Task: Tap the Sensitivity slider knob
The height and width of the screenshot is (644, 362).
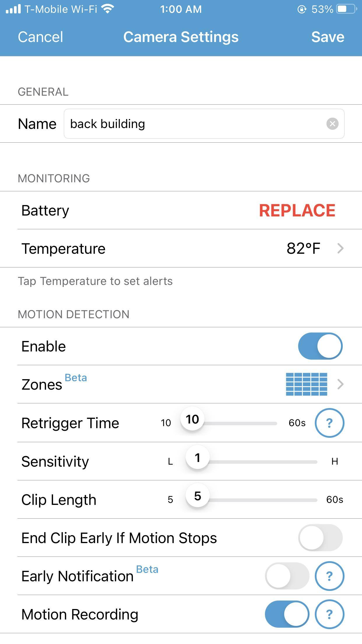Action: click(198, 458)
